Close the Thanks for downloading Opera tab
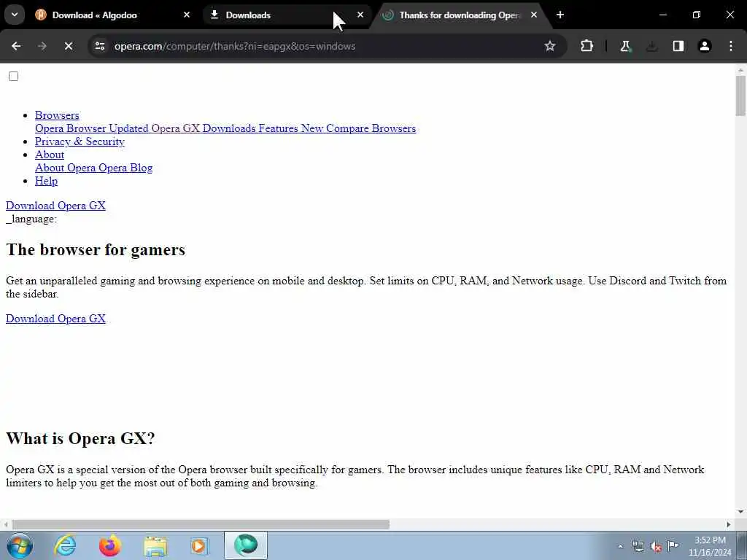 [533, 15]
